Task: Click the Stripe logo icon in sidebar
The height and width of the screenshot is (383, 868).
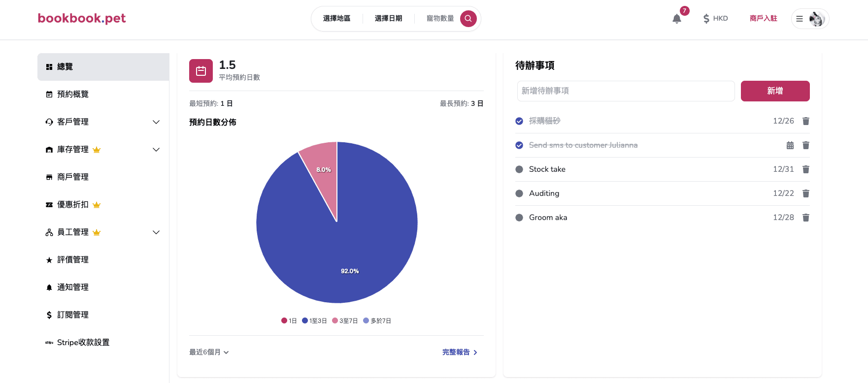Action: [49, 343]
